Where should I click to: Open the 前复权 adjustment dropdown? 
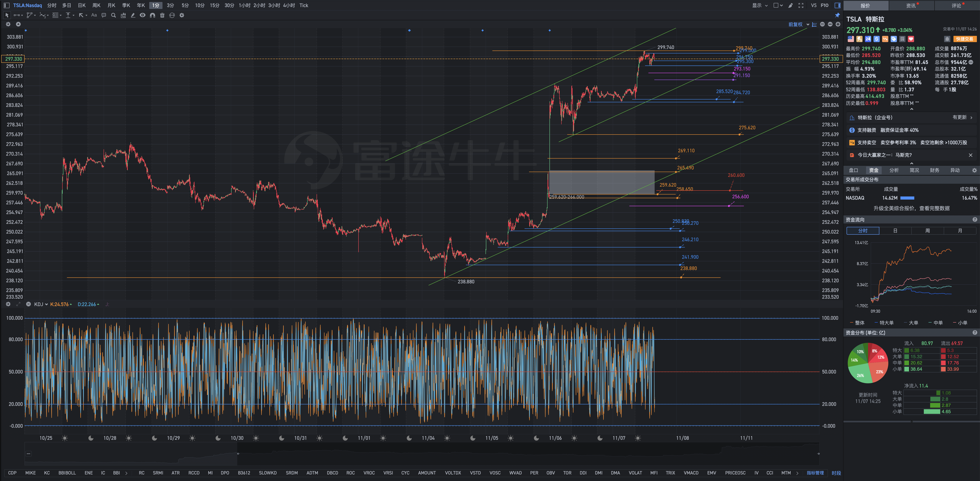pos(799,24)
